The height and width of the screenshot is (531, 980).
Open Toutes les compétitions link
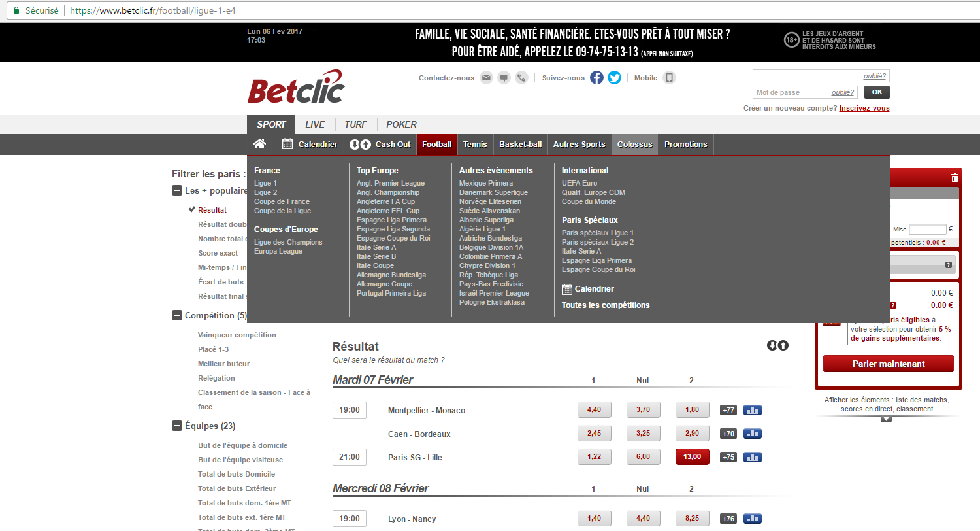point(606,305)
